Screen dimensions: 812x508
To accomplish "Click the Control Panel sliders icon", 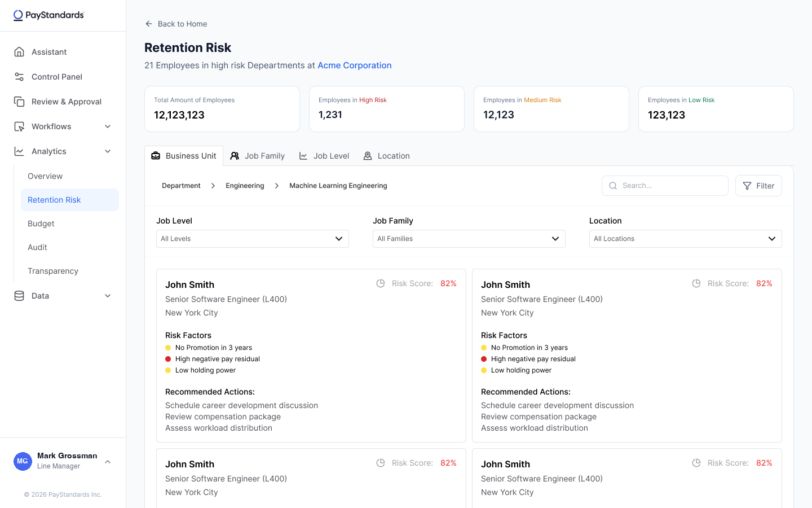I will click(x=19, y=77).
